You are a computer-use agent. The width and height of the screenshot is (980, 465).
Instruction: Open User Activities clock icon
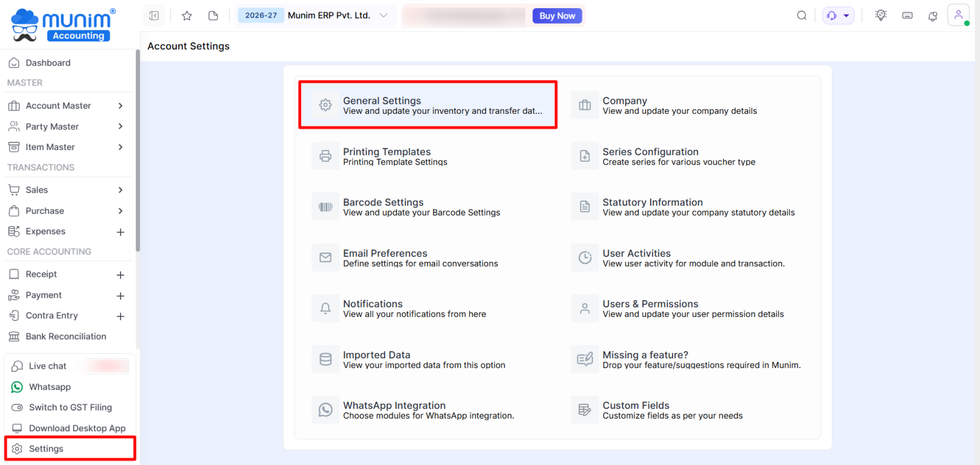click(x=585, y=257)
